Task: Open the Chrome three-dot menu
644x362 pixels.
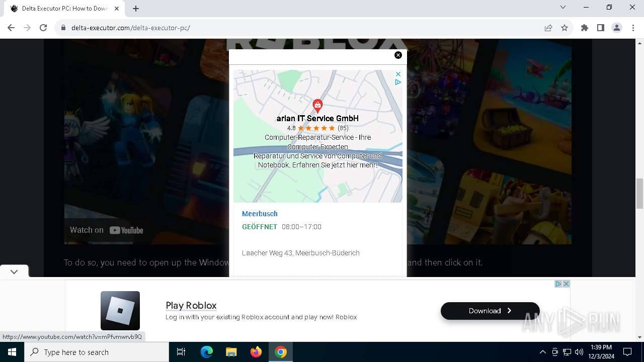Action: 633,28
